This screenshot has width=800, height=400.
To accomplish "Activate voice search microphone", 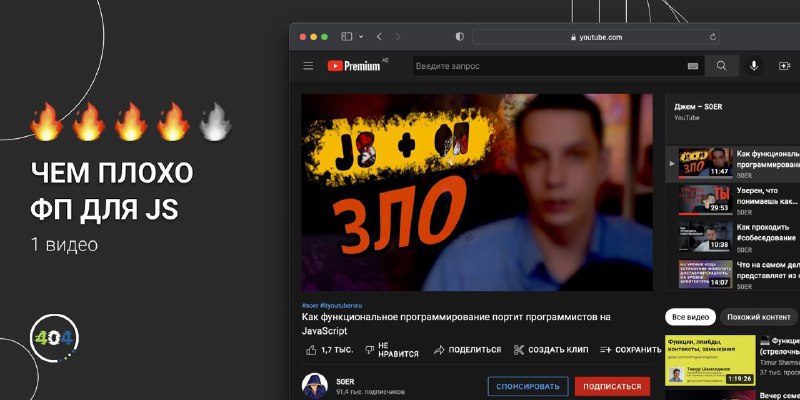I will click(754, 66).
